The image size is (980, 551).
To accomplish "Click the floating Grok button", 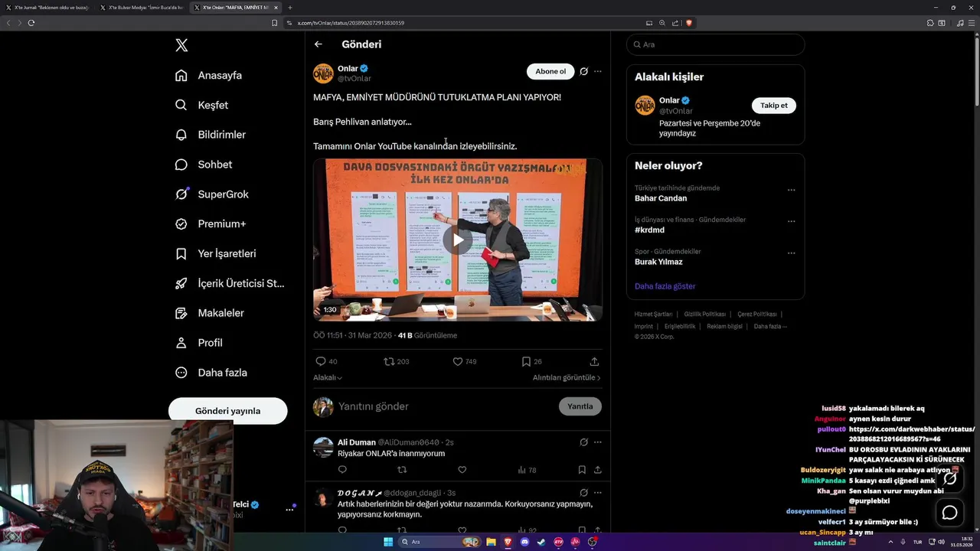I will coord(949,478).
